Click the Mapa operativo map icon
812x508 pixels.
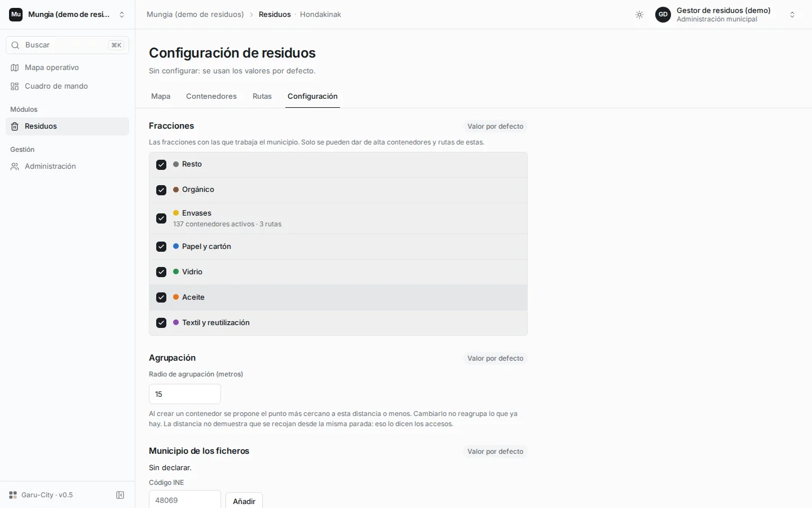[15, 68]
